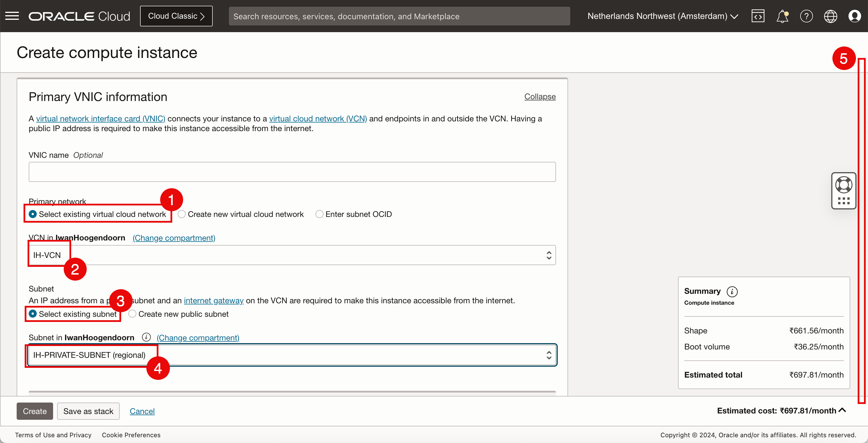This screenshot has height=443, width=868.
Task: Open the hamburger navigation menu
Action: click(x=12, y=16)
